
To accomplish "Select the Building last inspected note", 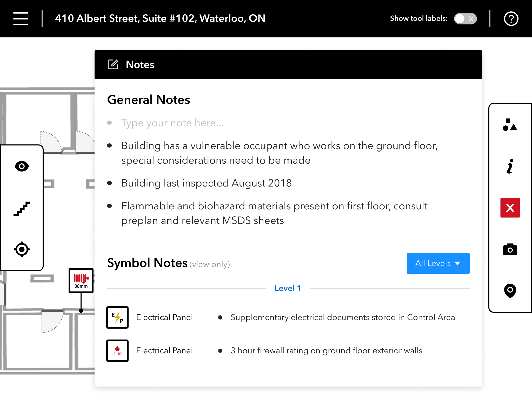I will tap(207, 183).
